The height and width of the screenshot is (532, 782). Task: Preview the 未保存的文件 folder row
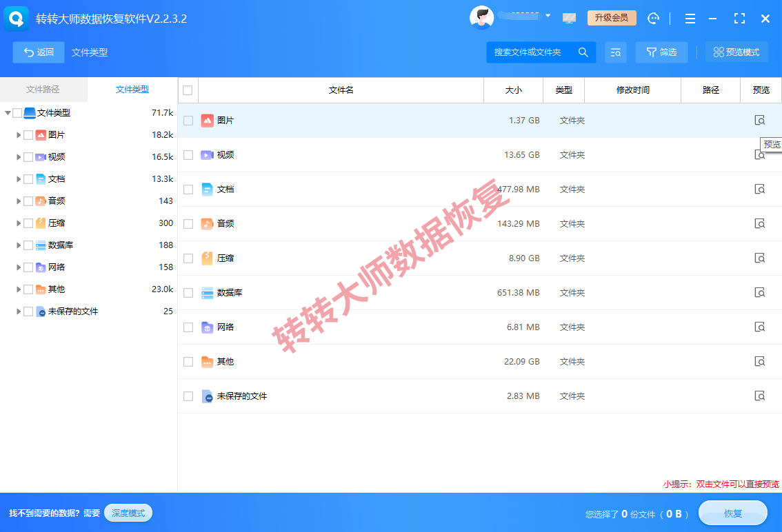coord(759,396)
